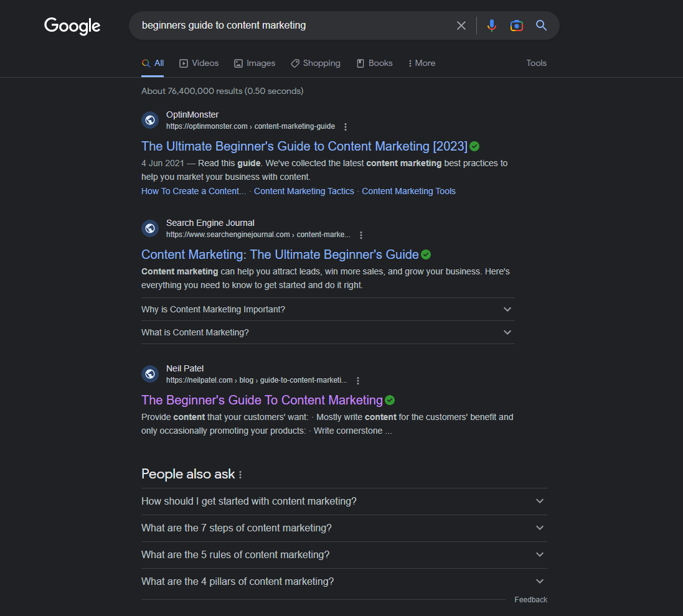Clear the search box with X icon
683x616 pixels.
461,26
